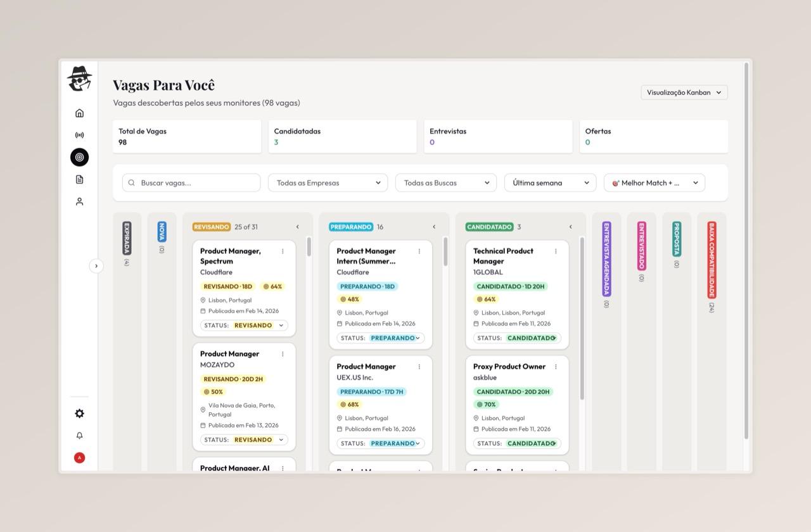Open the Última semana time filter
The image size is (811, 532).
click(549, 182)
